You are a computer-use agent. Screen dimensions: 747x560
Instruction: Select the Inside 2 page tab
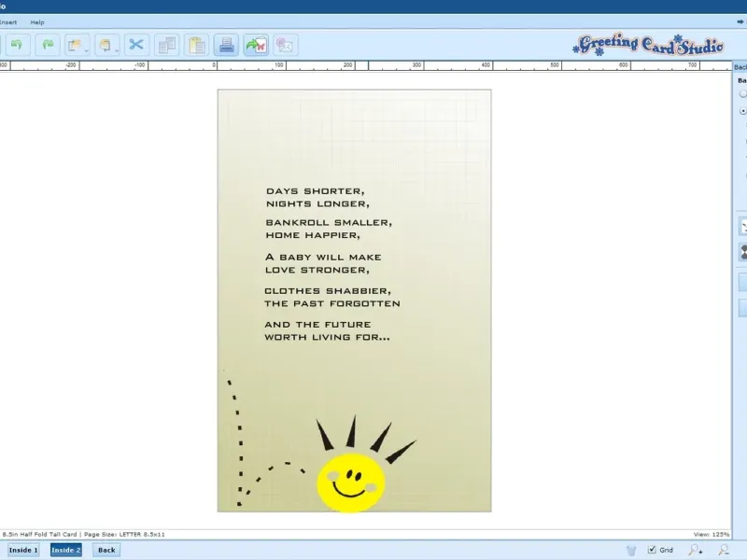tap(66, 550)
